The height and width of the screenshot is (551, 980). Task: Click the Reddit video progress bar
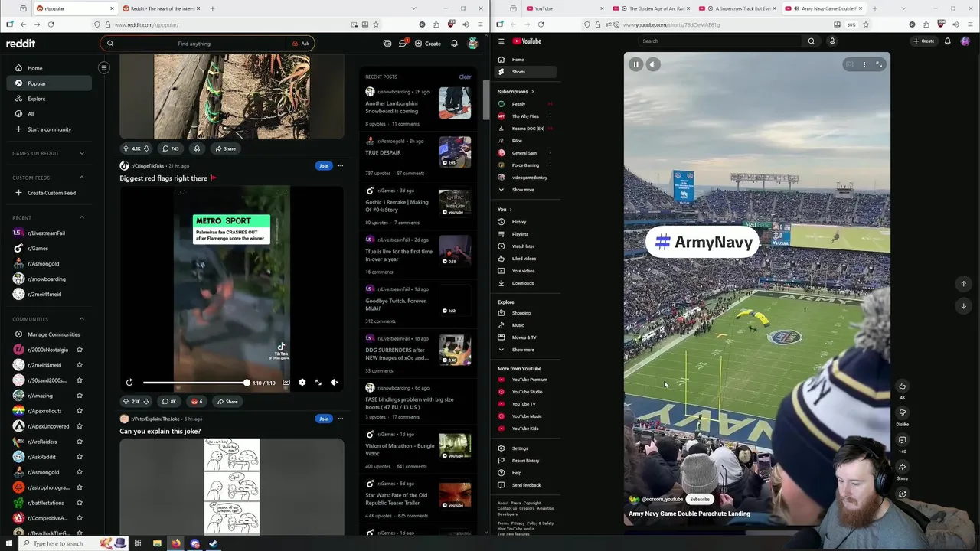tap(194, 383)
